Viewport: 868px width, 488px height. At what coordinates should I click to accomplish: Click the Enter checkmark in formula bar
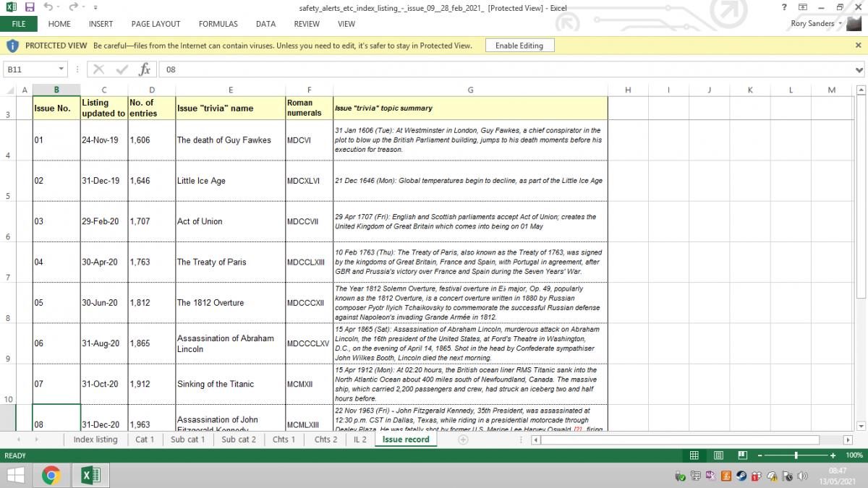122,69
